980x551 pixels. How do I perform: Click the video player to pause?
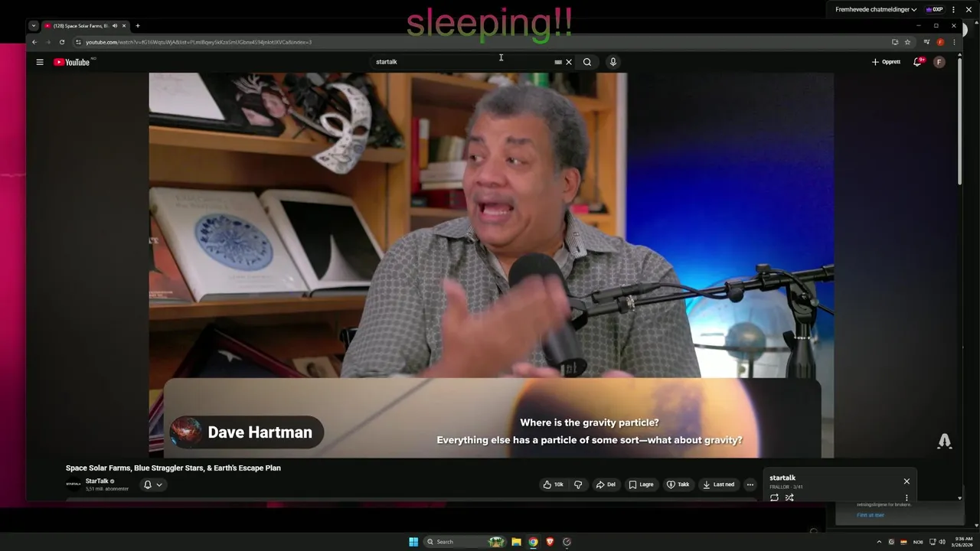coord(491,265)
